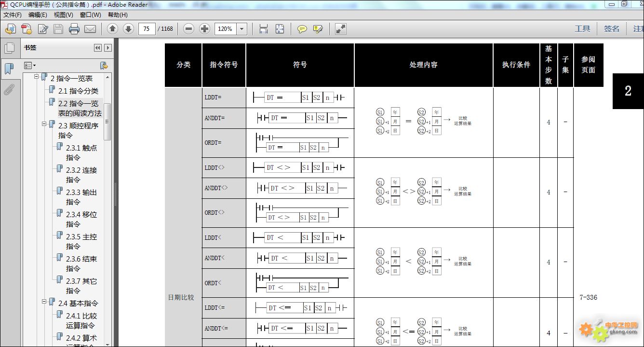Click the 'ANDDT=' instruction cell
The height and width of the screenshot is (347, 644).
click(224, 118)
